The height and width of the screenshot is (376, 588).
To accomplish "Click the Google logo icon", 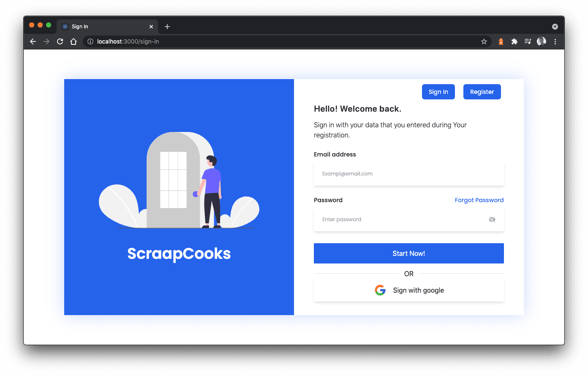I will click(x=380, y=290).
